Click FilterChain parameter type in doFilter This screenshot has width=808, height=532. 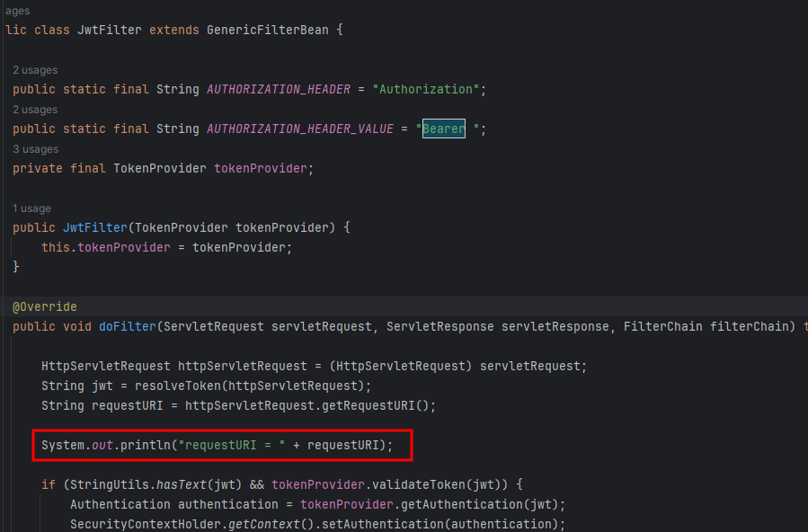(x=662, y=326)
